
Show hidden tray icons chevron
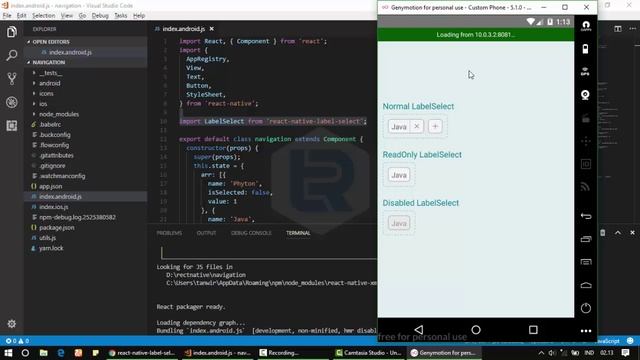point(541,353)
